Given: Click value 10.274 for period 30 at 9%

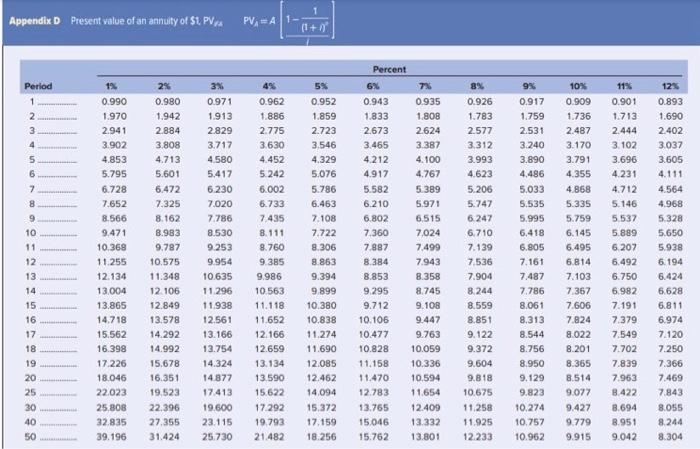Looking at the screenshot, I should tap(529, 407).
